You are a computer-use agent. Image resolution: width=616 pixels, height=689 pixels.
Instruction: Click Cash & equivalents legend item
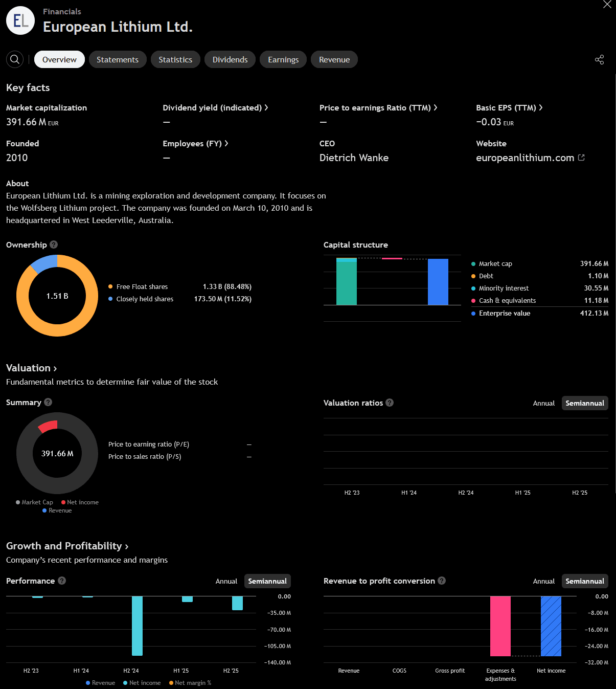click(x=540, y=300)
